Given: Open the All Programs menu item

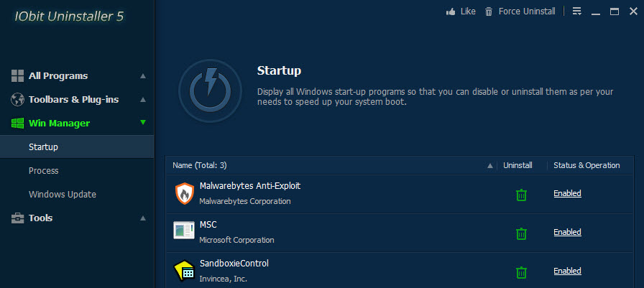Looking at the screenshot, I should [x=58, y=76].
